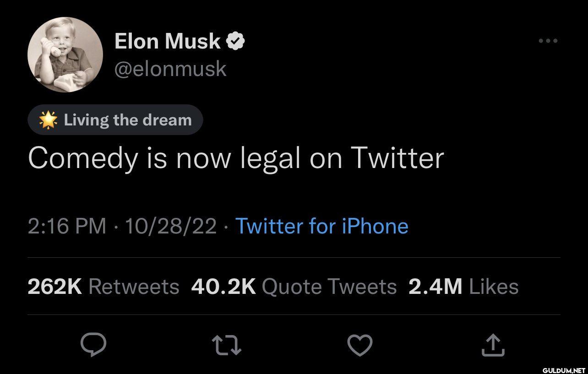Viewport: 588px width, 374px height.
Task: Click the word "Comedy" in the tweet
Action: coord(82,158)
